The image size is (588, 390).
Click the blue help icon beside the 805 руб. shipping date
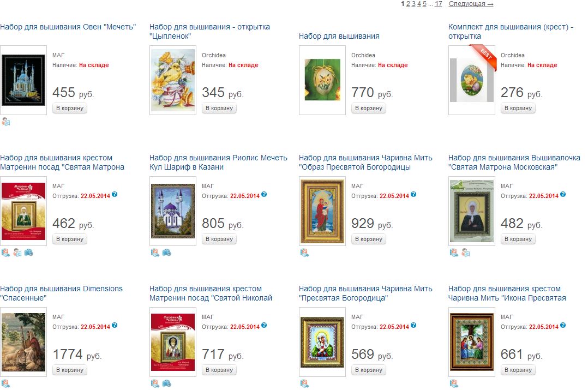265,195
